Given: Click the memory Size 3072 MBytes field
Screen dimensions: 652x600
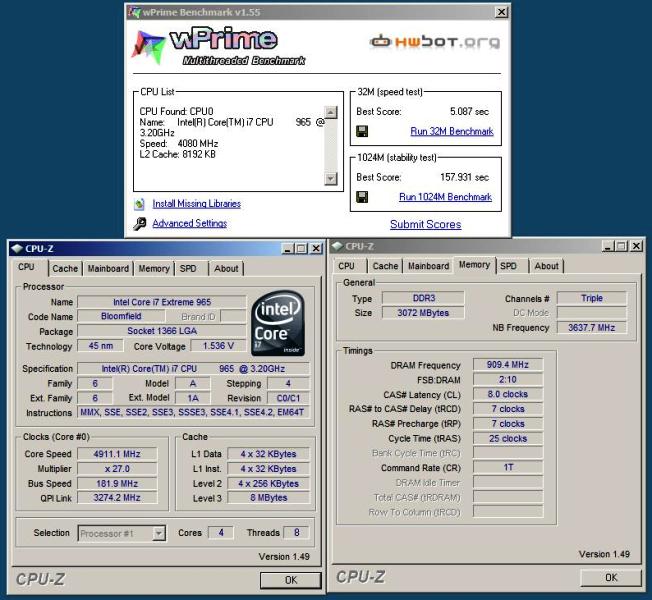Looking at the screenshot, I should (423, 313).
